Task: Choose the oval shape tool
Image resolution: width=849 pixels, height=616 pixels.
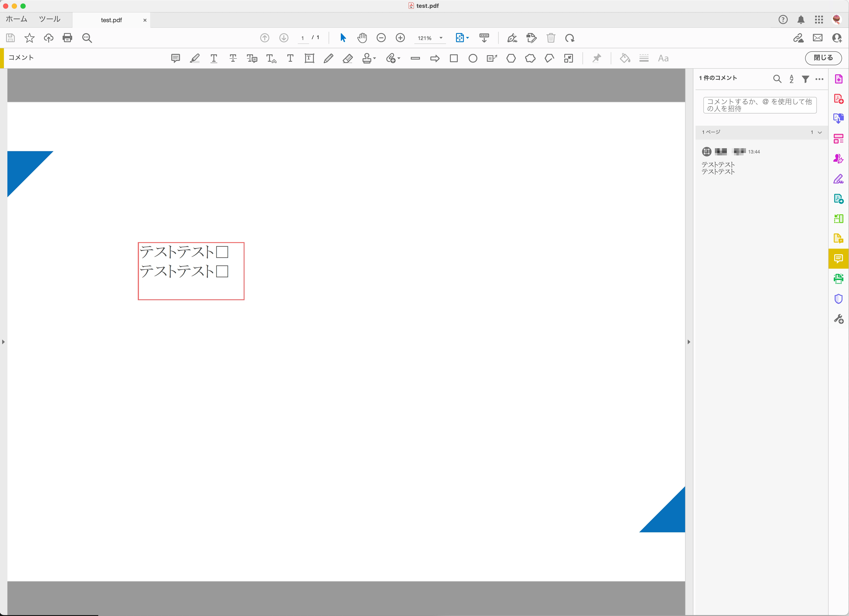Action: pyautogui.click(x=473, y=58)
